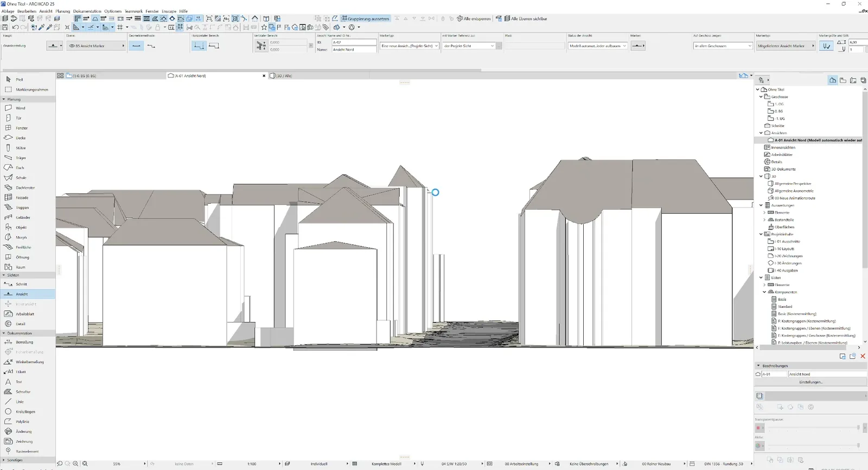Click Alle Ebenen sichtbar button
This screenshot has height=470, width=868.
pos(525,18)
